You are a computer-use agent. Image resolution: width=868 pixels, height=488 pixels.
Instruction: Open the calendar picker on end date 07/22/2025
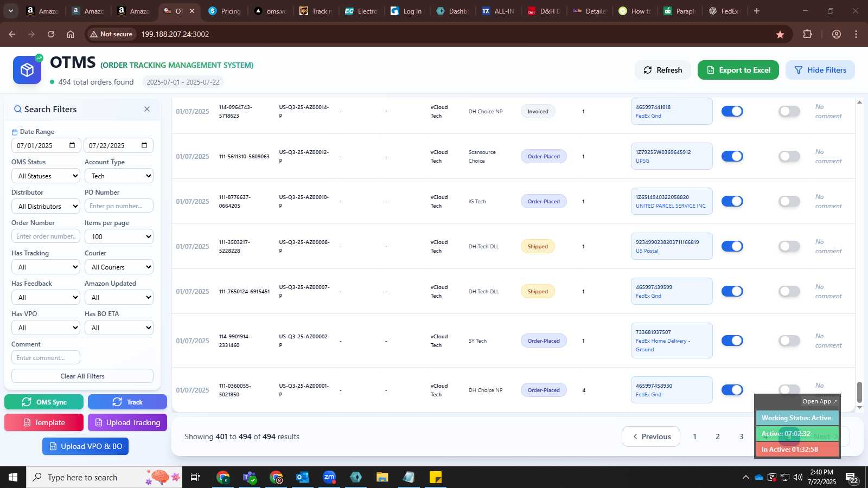(144, 145)
